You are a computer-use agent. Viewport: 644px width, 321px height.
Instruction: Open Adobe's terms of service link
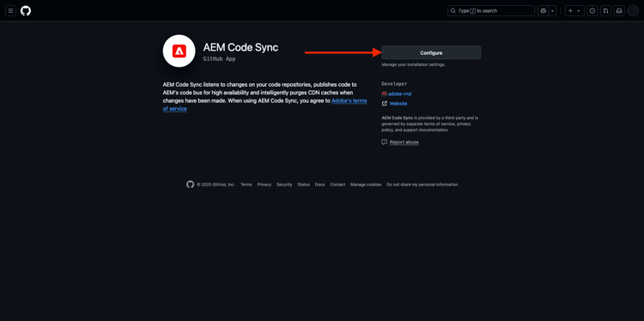[265, 105]
